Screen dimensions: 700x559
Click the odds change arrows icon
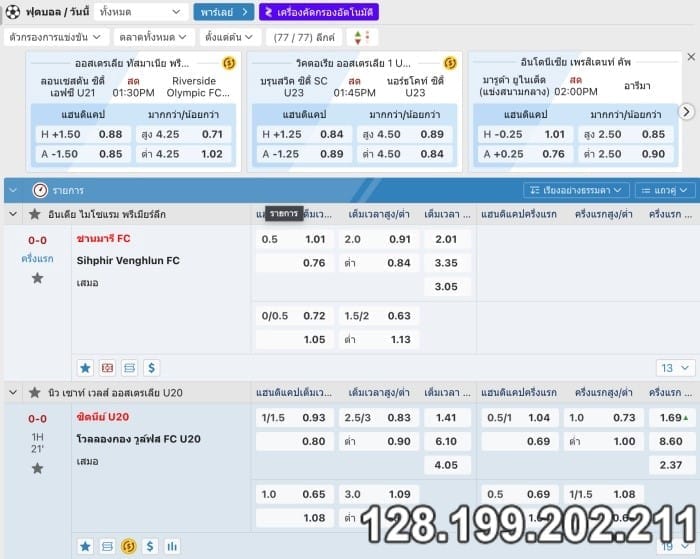tap(362, 37)
